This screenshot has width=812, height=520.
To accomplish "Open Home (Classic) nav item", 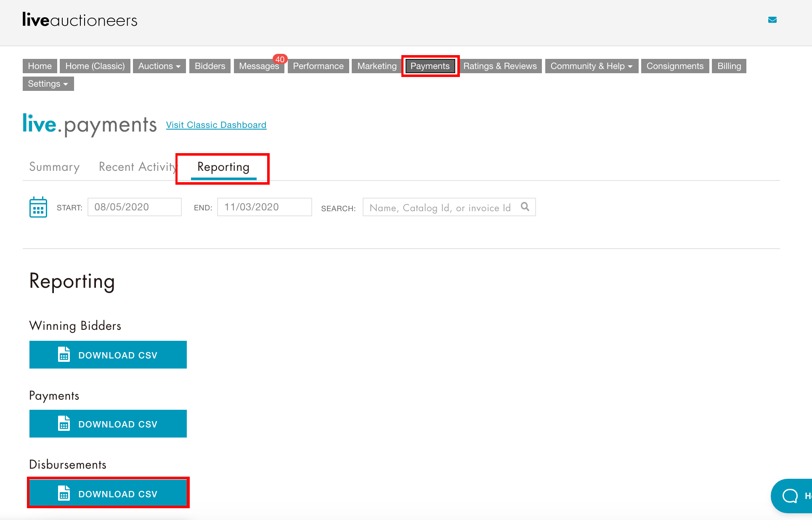I will tap(95, 66).
